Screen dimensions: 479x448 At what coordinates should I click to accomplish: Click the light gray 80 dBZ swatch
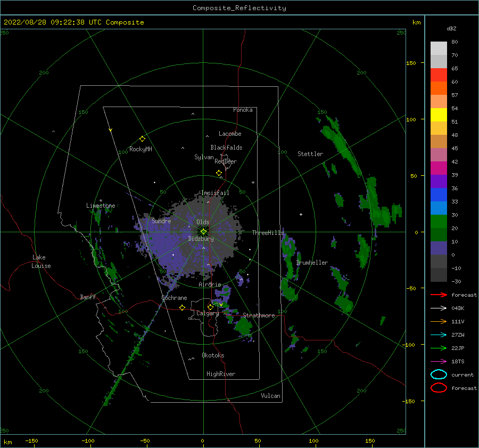pyautogui.click(x=439, y=48)
